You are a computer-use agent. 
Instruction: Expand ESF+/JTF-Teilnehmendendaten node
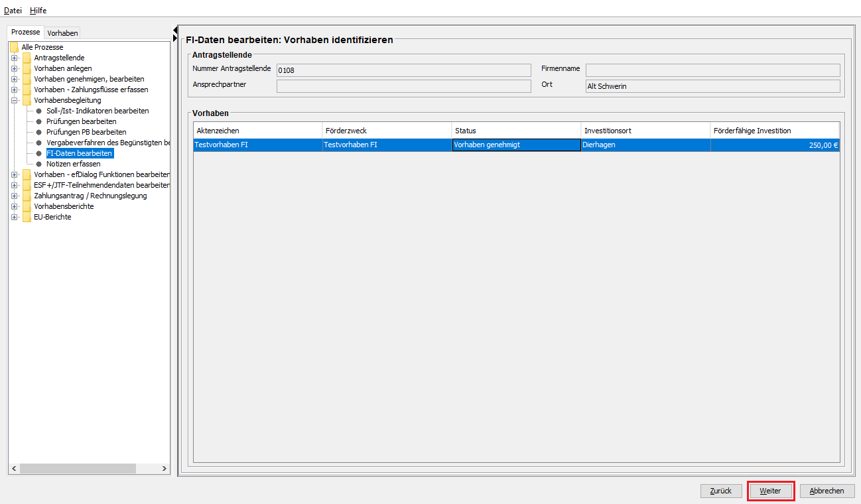tap(14, 185)
